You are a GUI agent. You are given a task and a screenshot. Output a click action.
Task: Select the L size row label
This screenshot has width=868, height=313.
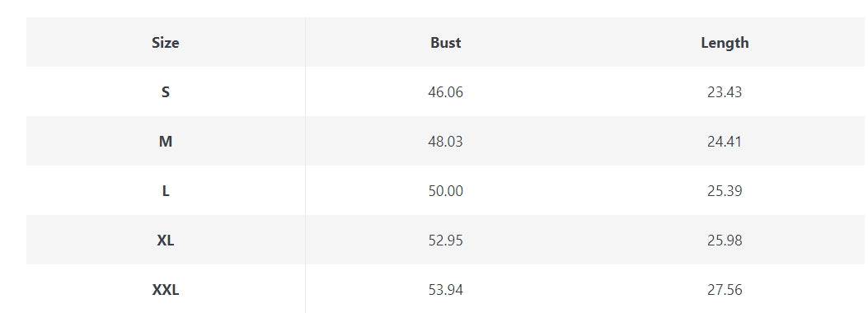166,191
